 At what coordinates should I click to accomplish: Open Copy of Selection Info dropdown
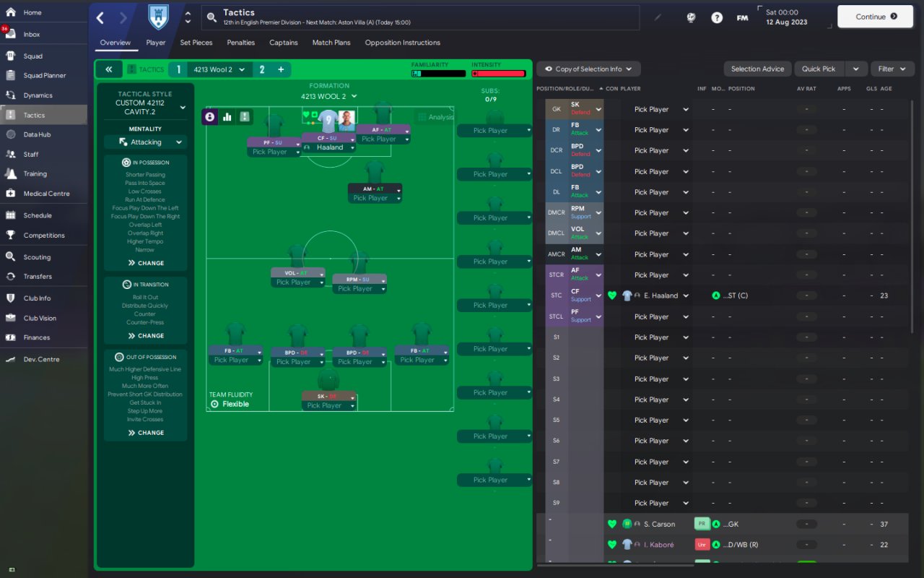pyautogui.click(x=588, y=69)
